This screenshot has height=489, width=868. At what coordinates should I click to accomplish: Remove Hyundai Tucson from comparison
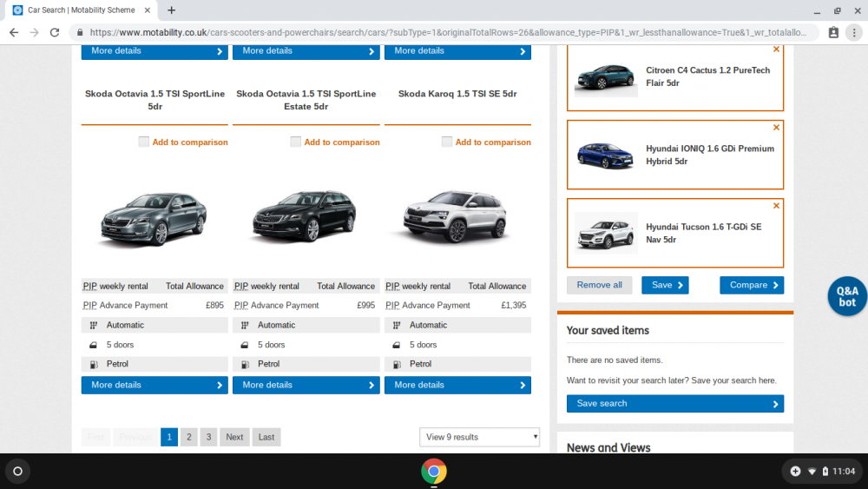pyautogui.click(x=776, y=206)
